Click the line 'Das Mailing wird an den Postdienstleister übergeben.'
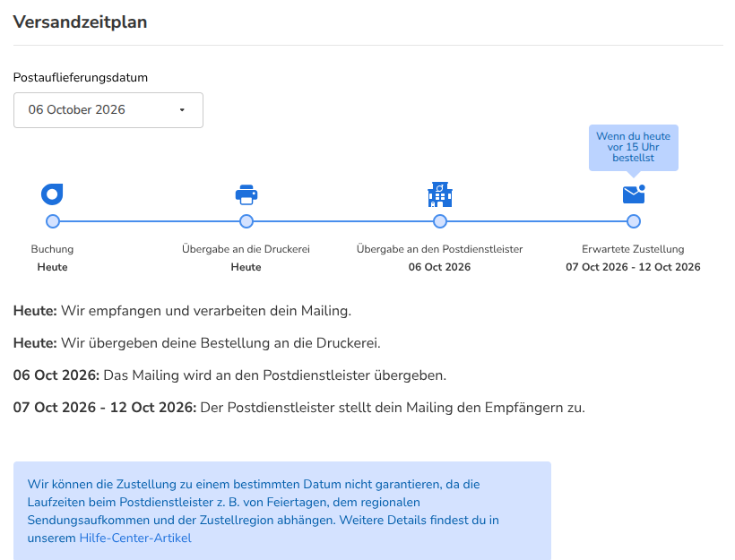This screenshot has height=560, width=735. (x=274, y=375)
